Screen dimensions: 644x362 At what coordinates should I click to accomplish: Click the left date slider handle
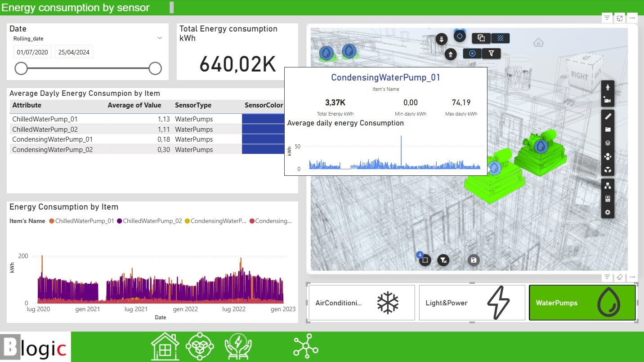(21, 68)
